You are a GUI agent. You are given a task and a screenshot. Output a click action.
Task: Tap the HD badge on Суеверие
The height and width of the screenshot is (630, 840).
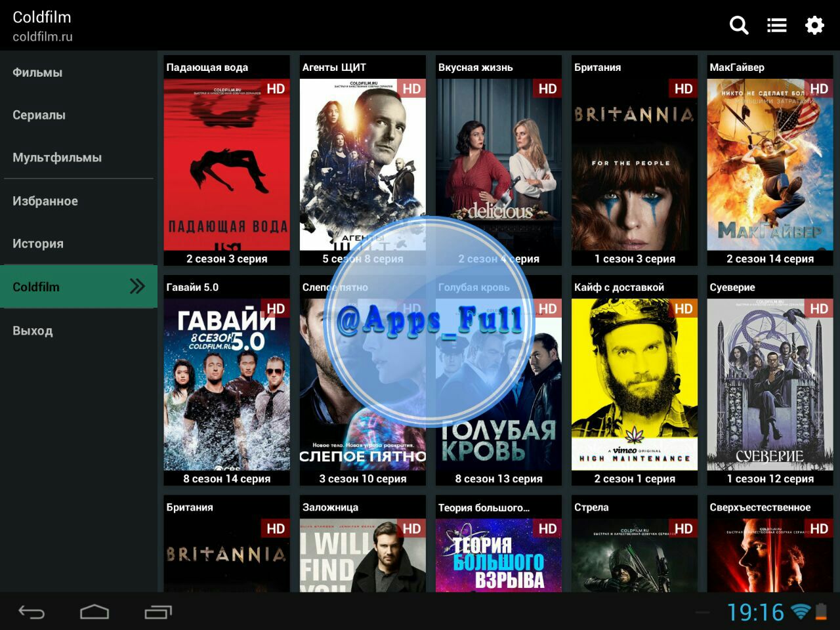pos(819,308)
